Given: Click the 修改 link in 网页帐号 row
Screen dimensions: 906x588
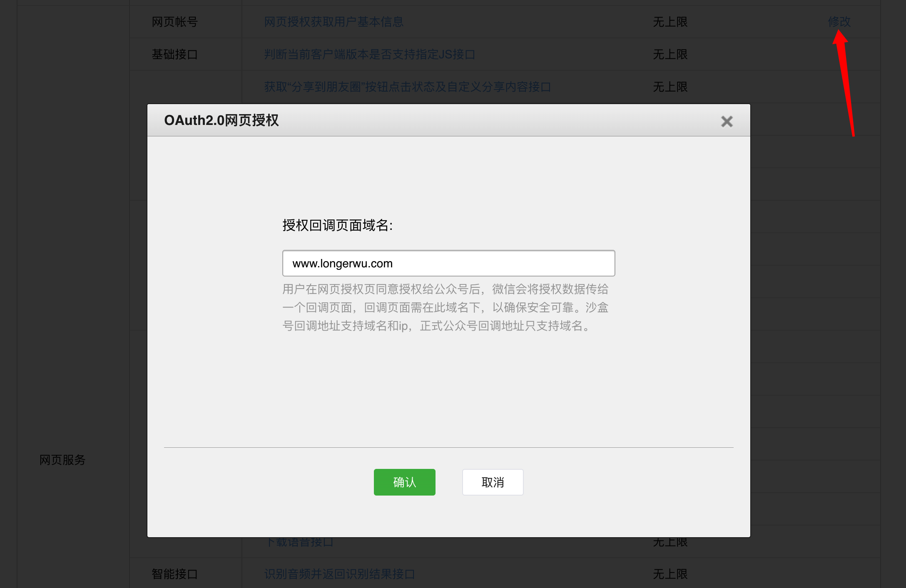Looking at the screenshot, I should (x=839, y=22).
